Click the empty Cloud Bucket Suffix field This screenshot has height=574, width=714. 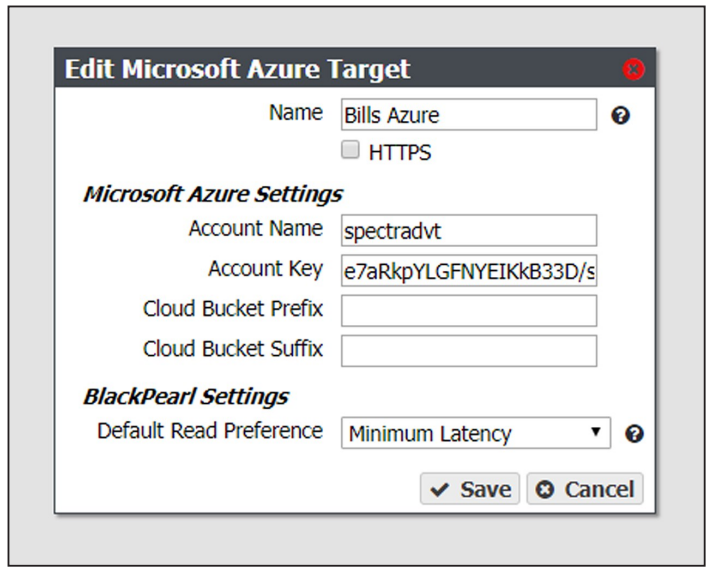pos(469,351)
